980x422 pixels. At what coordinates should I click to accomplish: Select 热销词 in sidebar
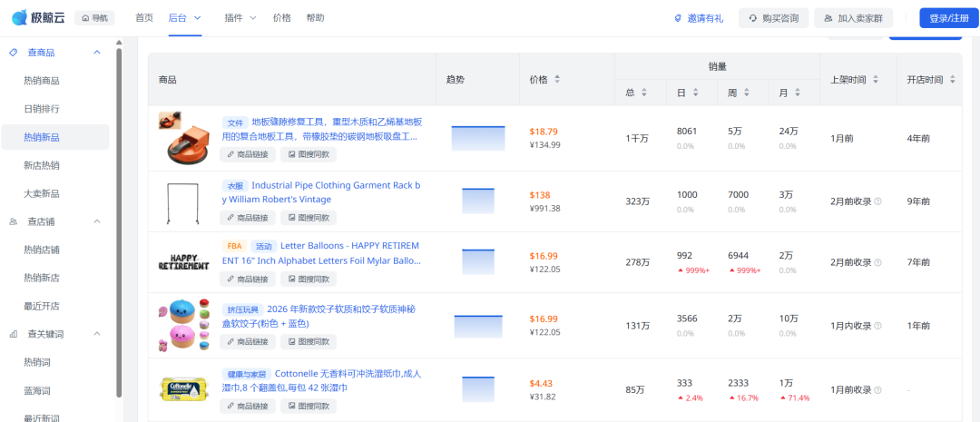(x=37, y=362)
